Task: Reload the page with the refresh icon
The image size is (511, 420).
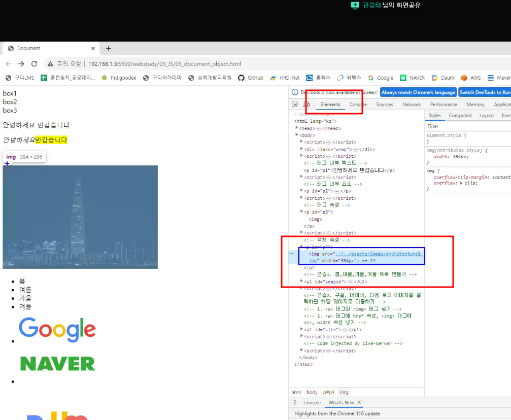Action: [x=34, y=64]
